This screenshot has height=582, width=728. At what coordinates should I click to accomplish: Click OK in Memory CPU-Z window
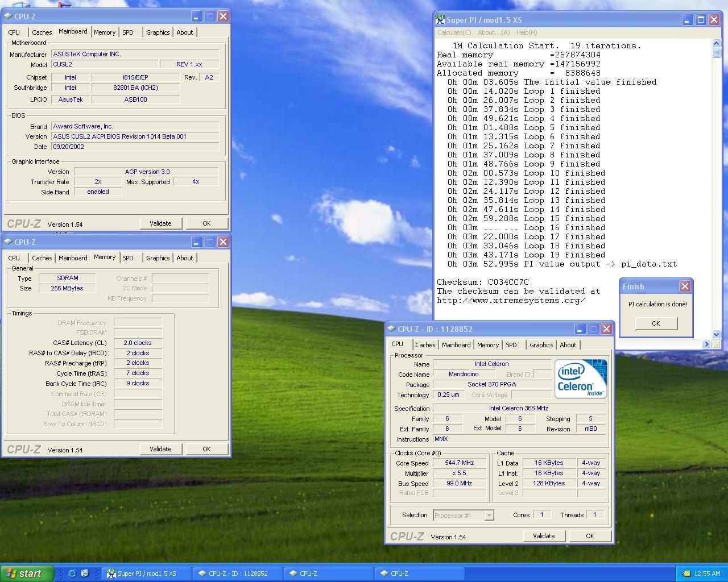[x=206, y=449]
